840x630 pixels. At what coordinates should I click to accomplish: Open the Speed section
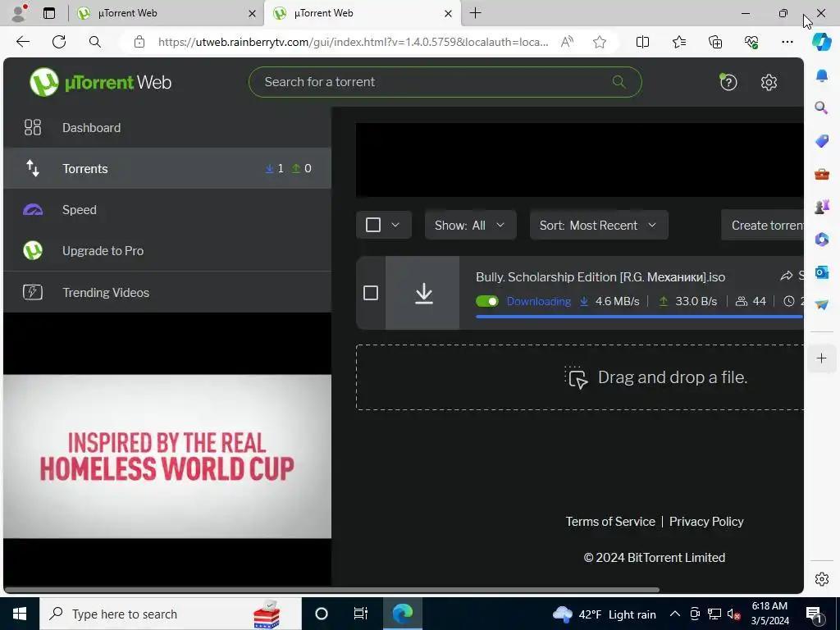point(167,209)
